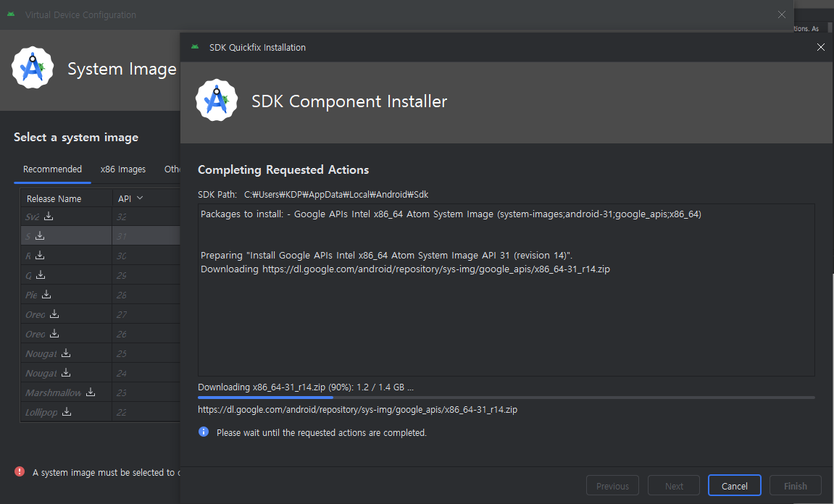834x504 pixels.
Task: Download the Marshmallow system image
Action: pos(91,392)
